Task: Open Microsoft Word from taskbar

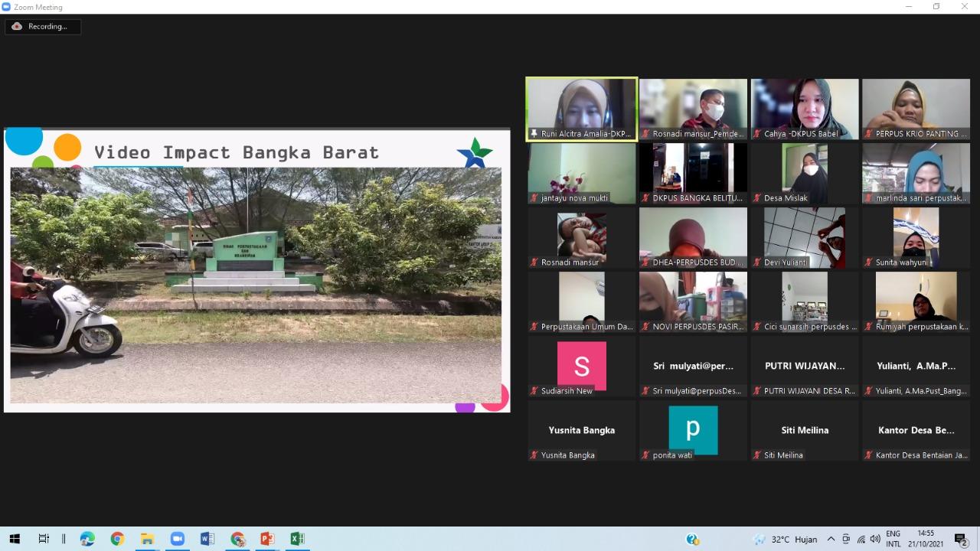Action: click(x=207, y=539)
